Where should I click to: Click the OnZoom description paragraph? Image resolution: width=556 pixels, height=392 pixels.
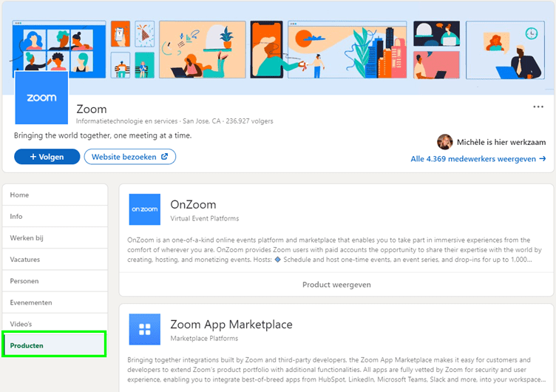click(x=334, y=250)
